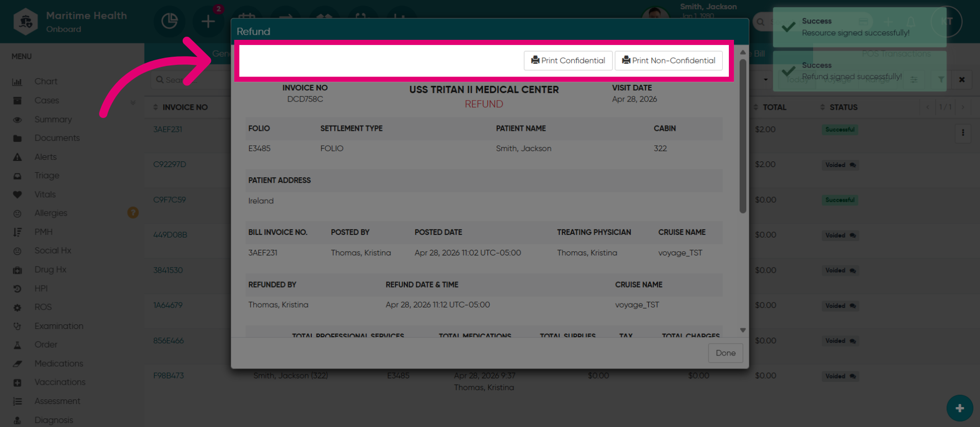Viewport: 980px width, 427px height.
Task: Click comment icon on 856E466 Voided status
Action: click(x=853, y=341)
